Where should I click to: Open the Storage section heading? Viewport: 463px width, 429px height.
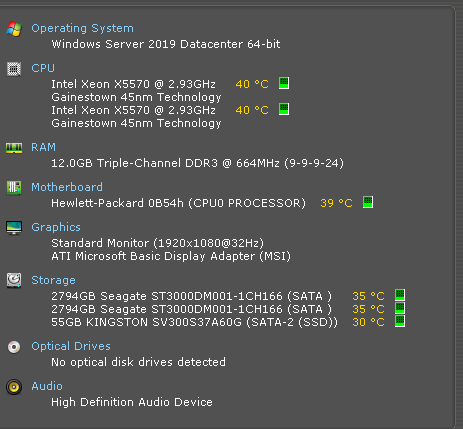click(53, 280)
